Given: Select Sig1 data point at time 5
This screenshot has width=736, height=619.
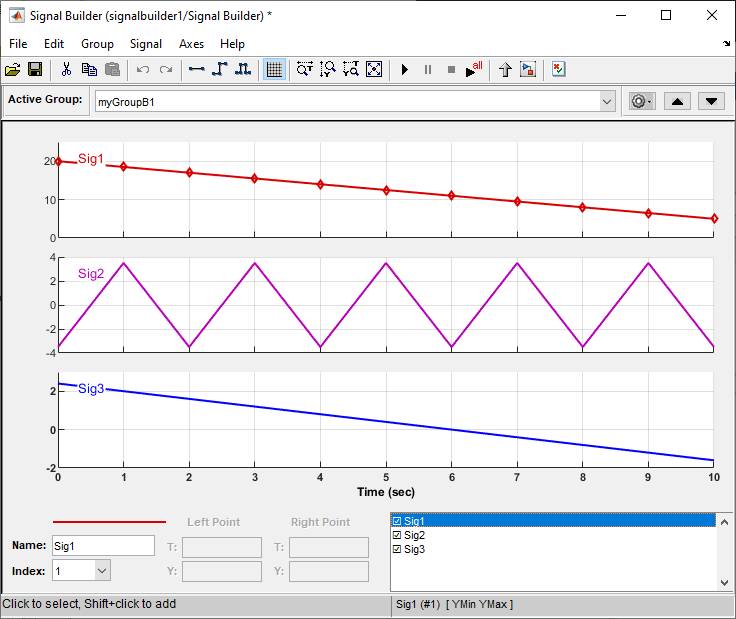Looking at the screenshot, I should pyautogui.click(x=386, y=190).
